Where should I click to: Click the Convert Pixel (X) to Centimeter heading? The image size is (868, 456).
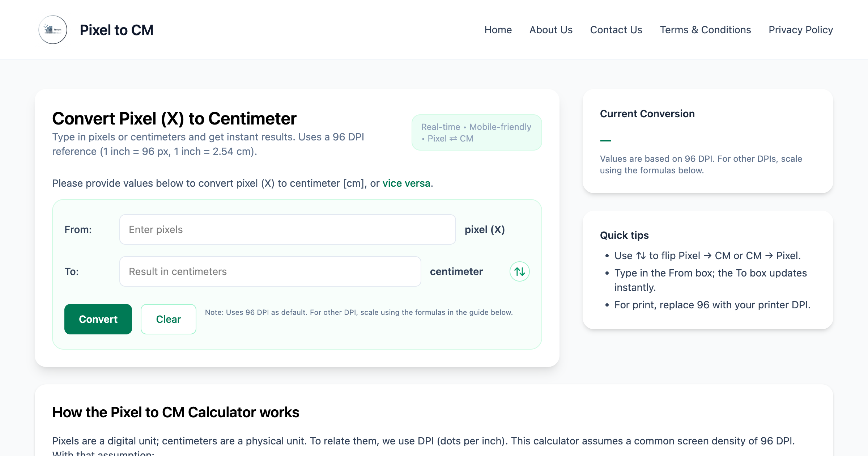(x=174, y=119)
